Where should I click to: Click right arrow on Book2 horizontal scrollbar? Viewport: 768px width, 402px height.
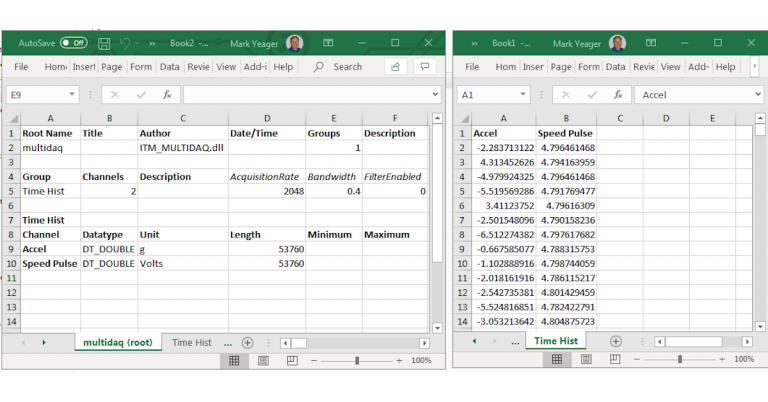425,343
